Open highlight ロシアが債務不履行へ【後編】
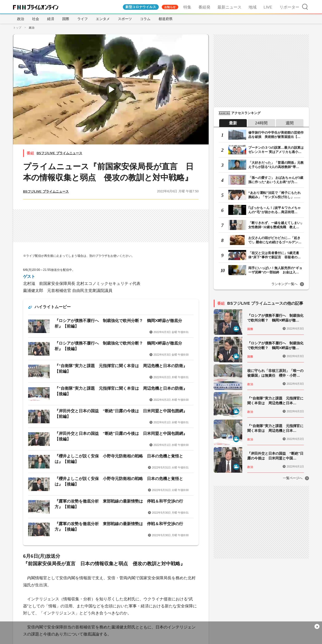 [111, 349]
